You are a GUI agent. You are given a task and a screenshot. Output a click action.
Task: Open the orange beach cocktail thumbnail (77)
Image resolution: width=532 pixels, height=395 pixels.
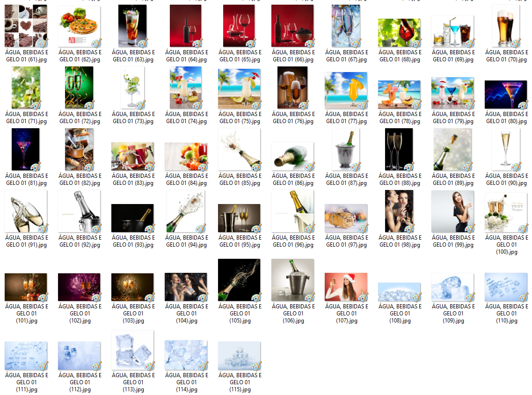(x=346, y=91)
